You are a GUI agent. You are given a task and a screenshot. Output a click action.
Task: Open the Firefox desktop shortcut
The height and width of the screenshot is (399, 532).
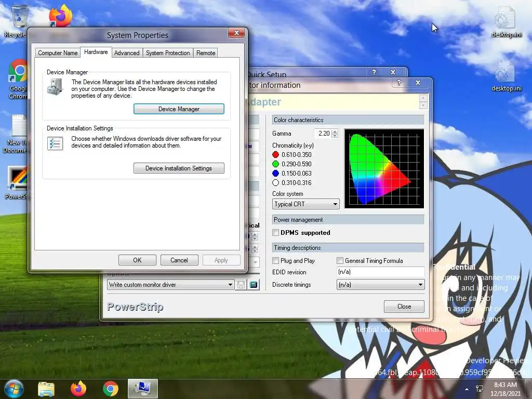click(60, 16)
